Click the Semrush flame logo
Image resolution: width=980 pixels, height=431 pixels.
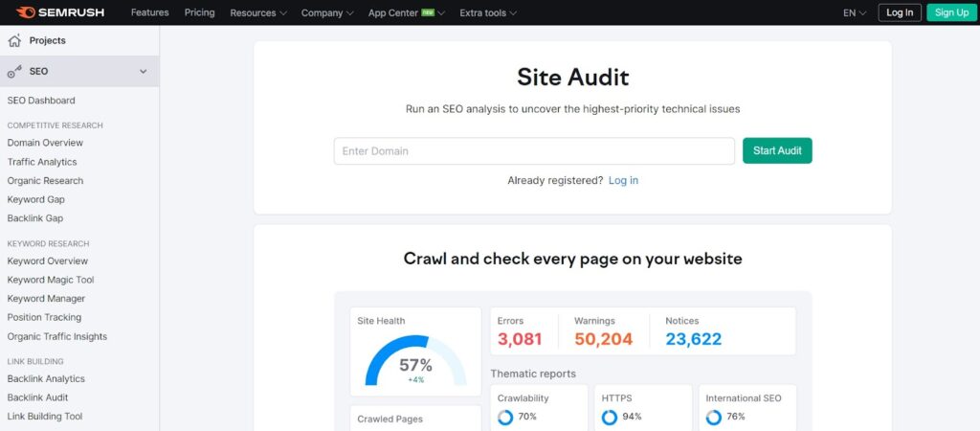pos(26,12)
